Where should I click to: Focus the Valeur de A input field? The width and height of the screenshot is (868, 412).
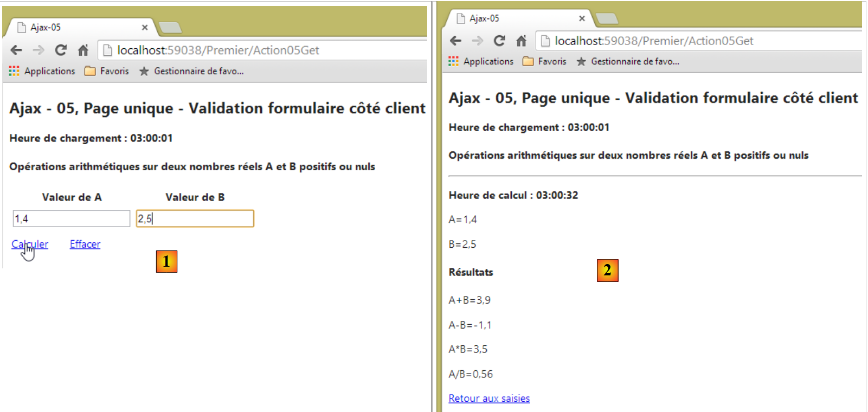[72, 218]
